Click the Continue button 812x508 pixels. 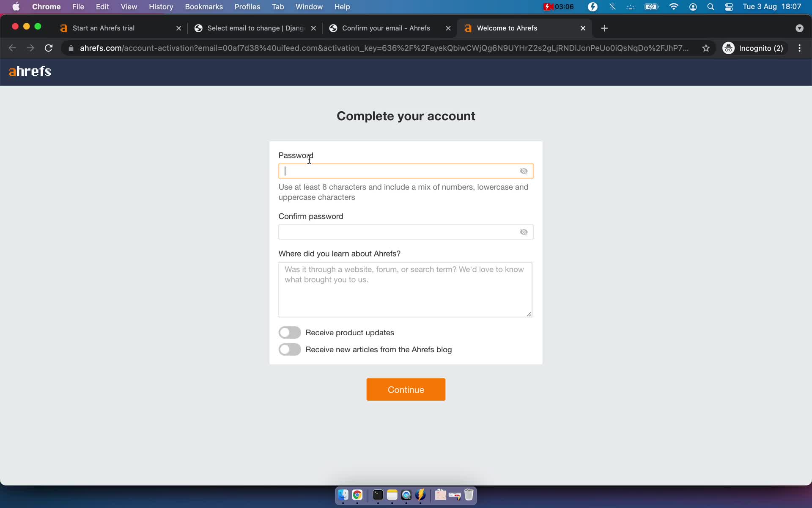coord(406,389)
